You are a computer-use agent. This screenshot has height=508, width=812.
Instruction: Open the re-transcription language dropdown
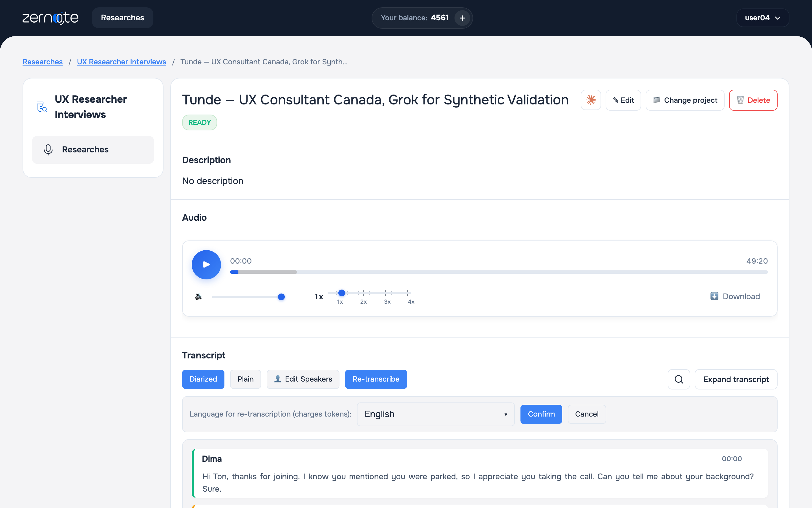(x=436, y=414)
